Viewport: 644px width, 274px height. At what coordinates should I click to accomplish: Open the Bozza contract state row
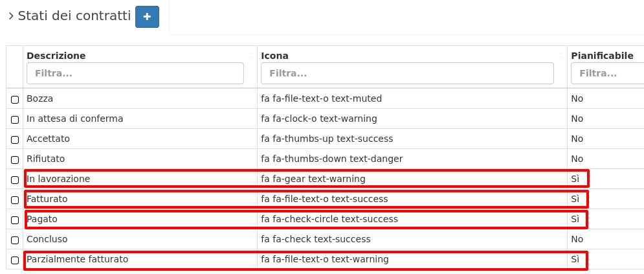tap(40, 99)
